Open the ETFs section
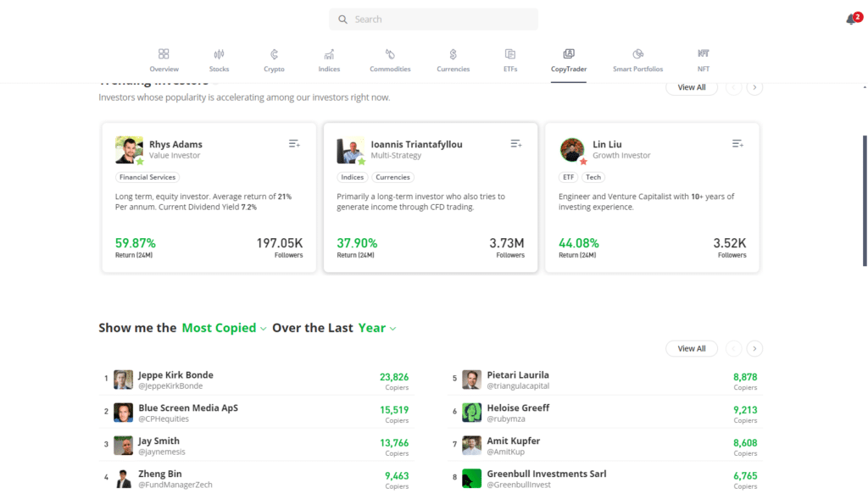The image size is (868, 499). (x=509, y=59)
